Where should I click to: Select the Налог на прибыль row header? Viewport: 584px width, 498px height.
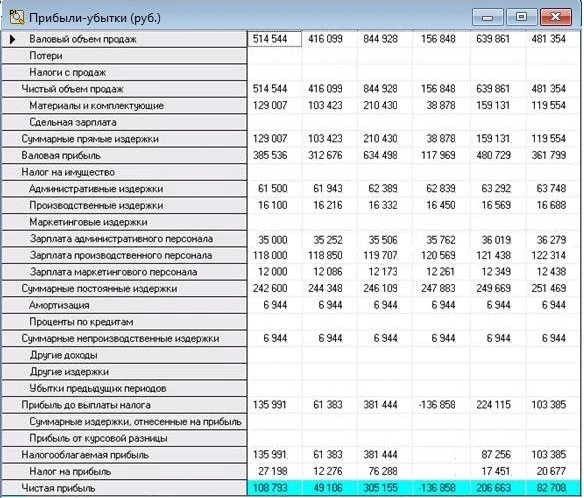[x=124, y=472]
